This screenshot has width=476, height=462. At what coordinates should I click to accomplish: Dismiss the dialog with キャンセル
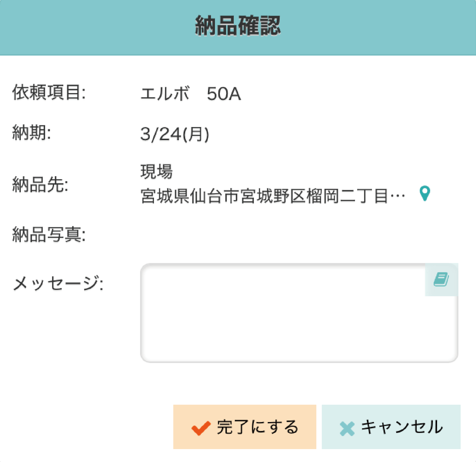(391, 427)
